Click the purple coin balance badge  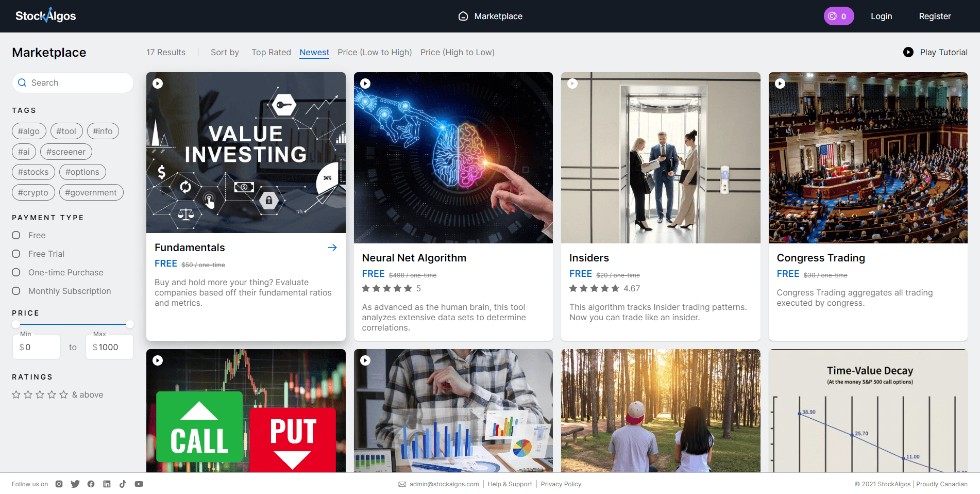(x=838, y=16)
